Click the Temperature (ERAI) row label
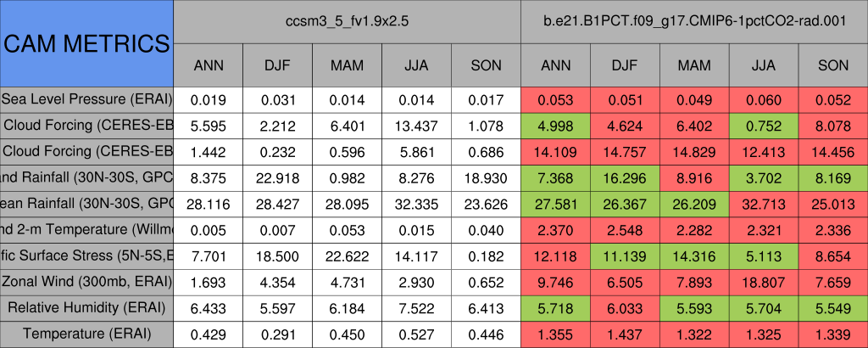This screenshot has height=348, width=868. (x=86, y=334)
